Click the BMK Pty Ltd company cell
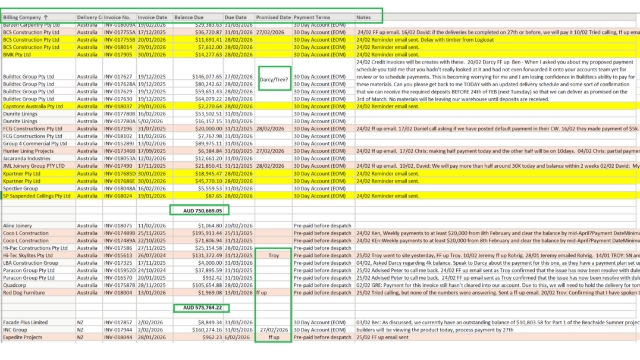 pyautogui.click(x=39, y=54)
